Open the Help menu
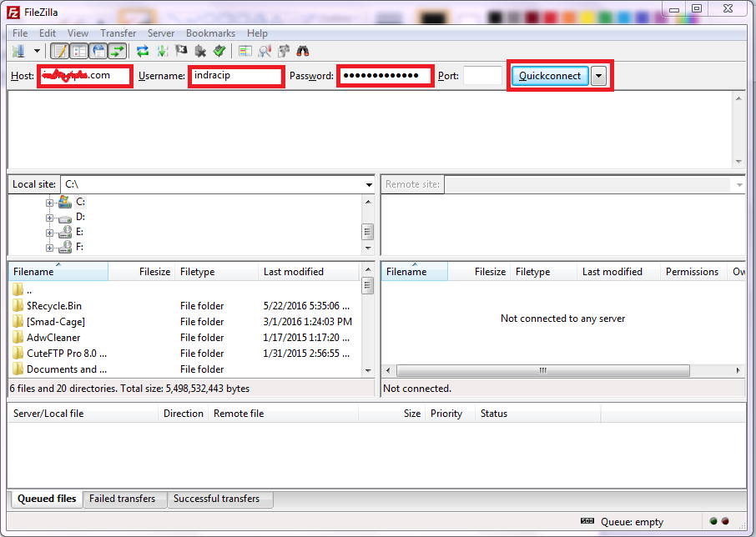The width and height of the screenshot is (756, 537). click(x=258, y=33)
